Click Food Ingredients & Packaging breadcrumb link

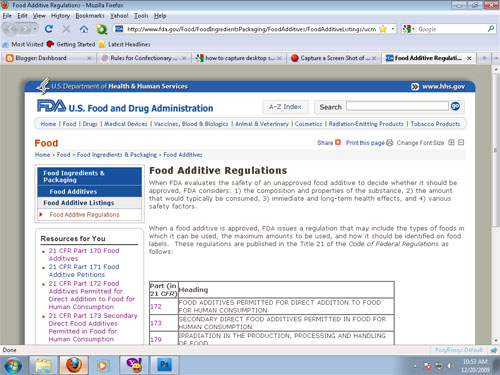point(117,155)
